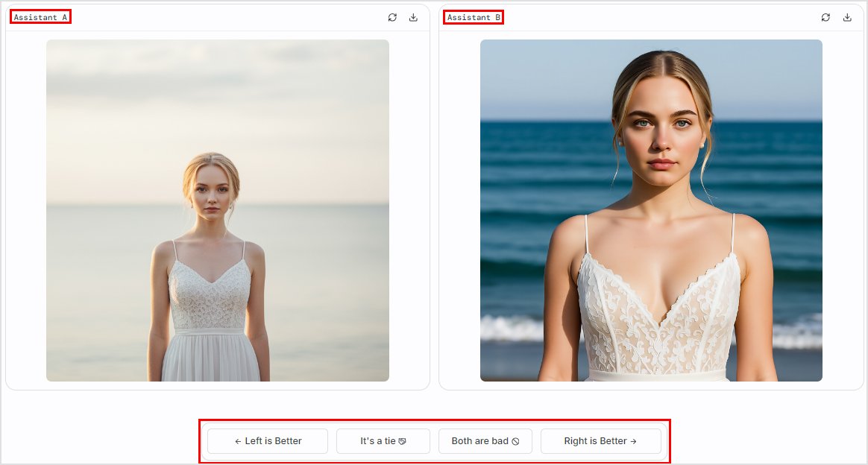Regenerate the Assistant B image

[825, 17]
